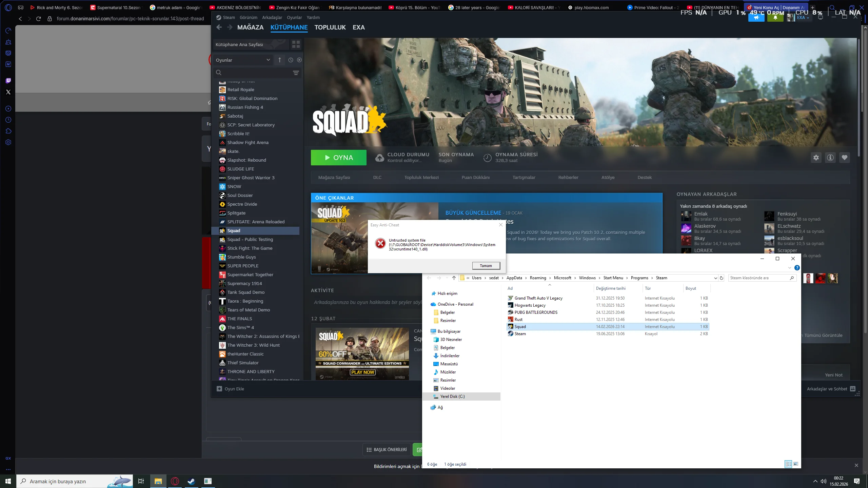This screenshot has width=868, height=488.
Task: Open the Görünüm menu
Action: coord(248,18)
